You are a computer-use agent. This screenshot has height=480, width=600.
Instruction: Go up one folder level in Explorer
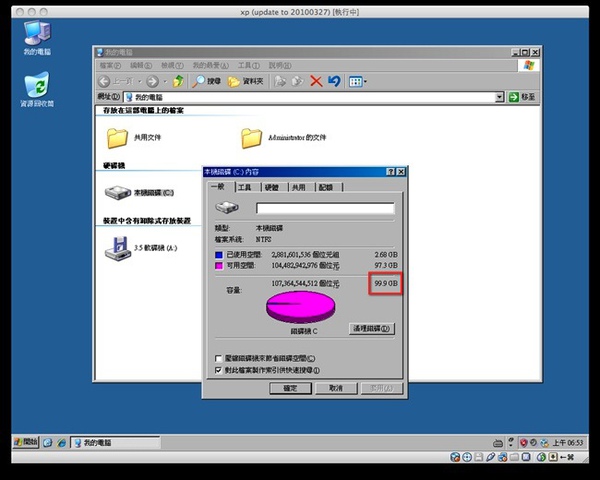click(178, 81)
